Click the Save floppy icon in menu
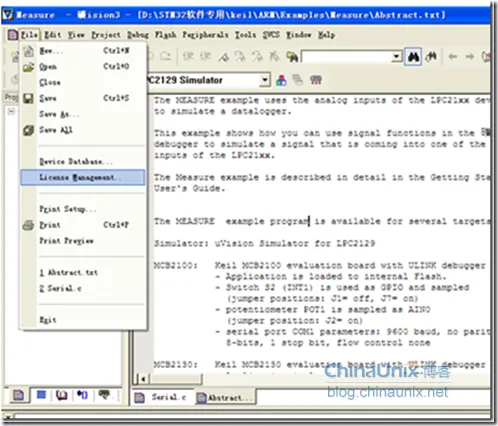This screenshot has height=426, width=498. [28, 98]
